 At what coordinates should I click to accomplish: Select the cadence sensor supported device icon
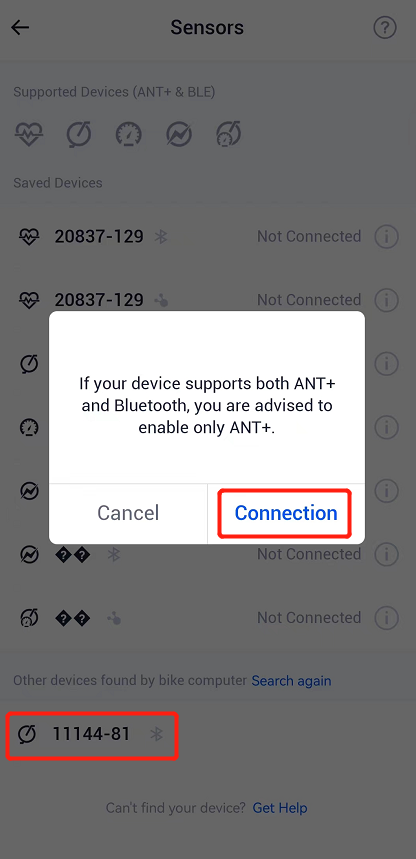78,134
